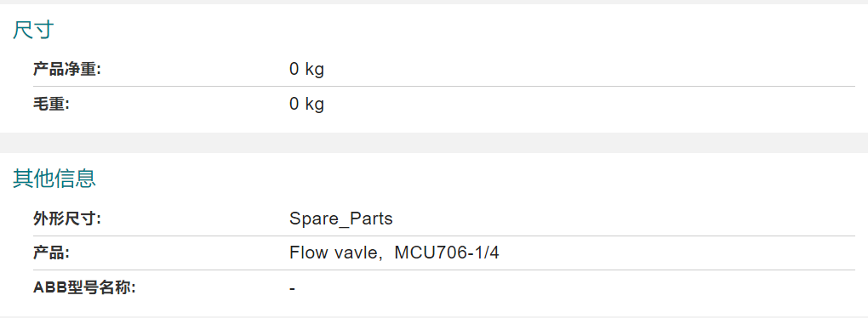The width and height of the screenshot is (868, 318).
Task: Click the kg unit in 毛重 row
Action: pyautogui.click(x=315, y=105)
